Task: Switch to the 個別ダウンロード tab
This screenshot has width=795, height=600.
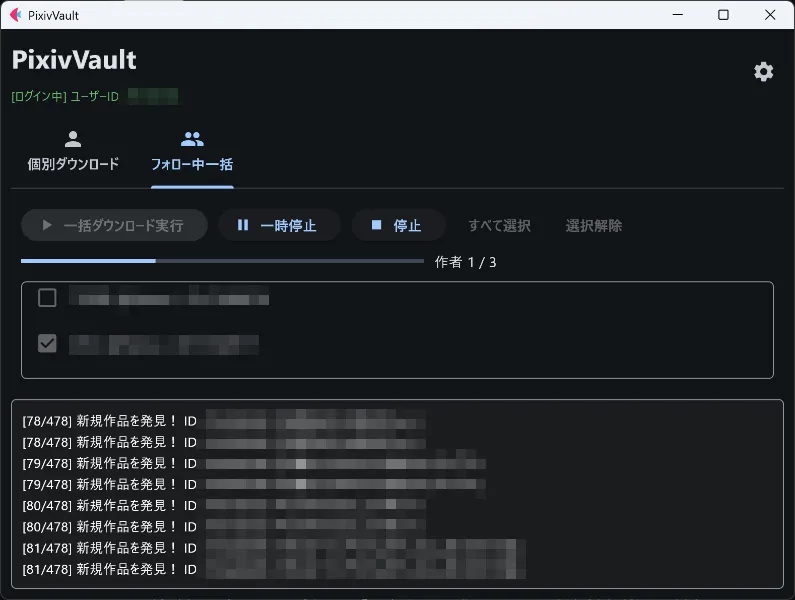Action: tap(73, 152)
